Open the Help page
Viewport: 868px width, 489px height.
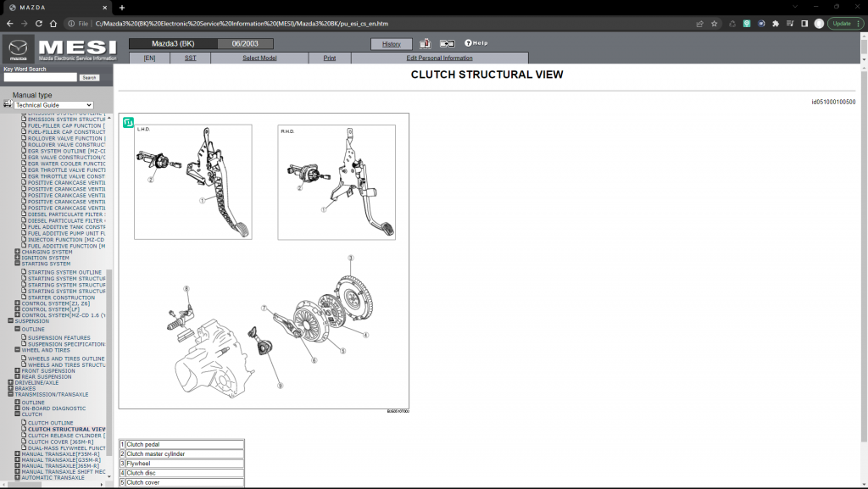(x=476, y=43)
